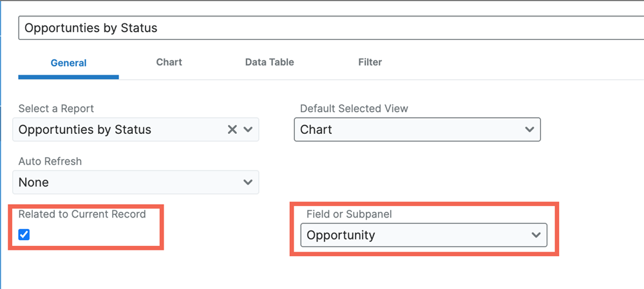Screen dimensions: 644x289
Task: Switch to the Data Table tab
Action: [x=269, y=62]
